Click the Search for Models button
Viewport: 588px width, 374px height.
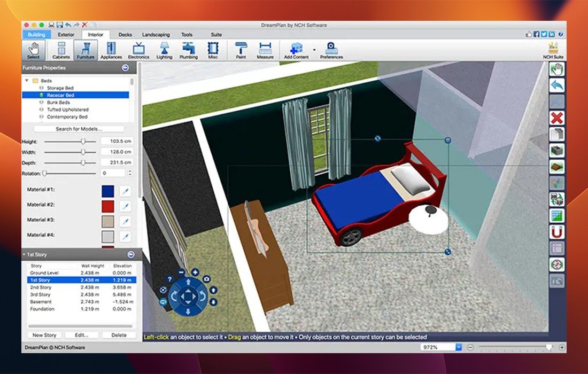[x=79, y=129]
